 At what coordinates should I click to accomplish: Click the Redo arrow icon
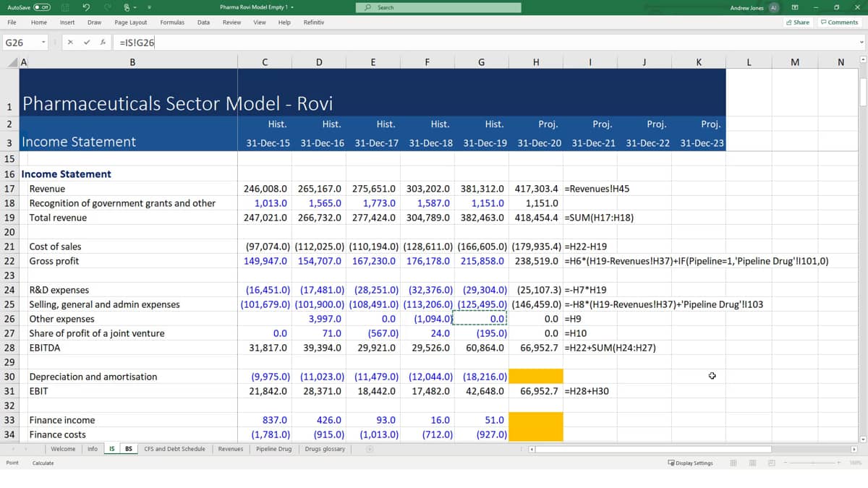[109, 8]
